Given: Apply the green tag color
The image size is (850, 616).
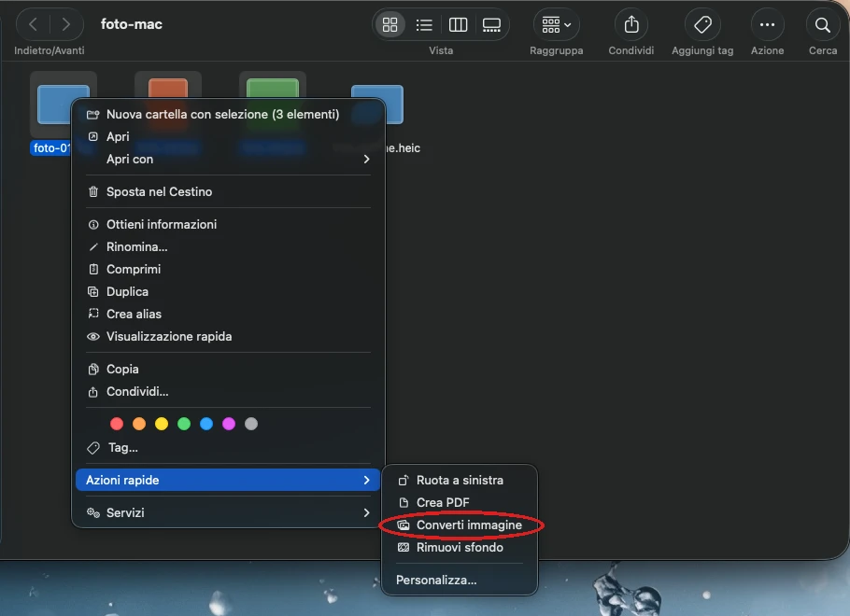Looking at the screenshot, I should click(184, 424).
